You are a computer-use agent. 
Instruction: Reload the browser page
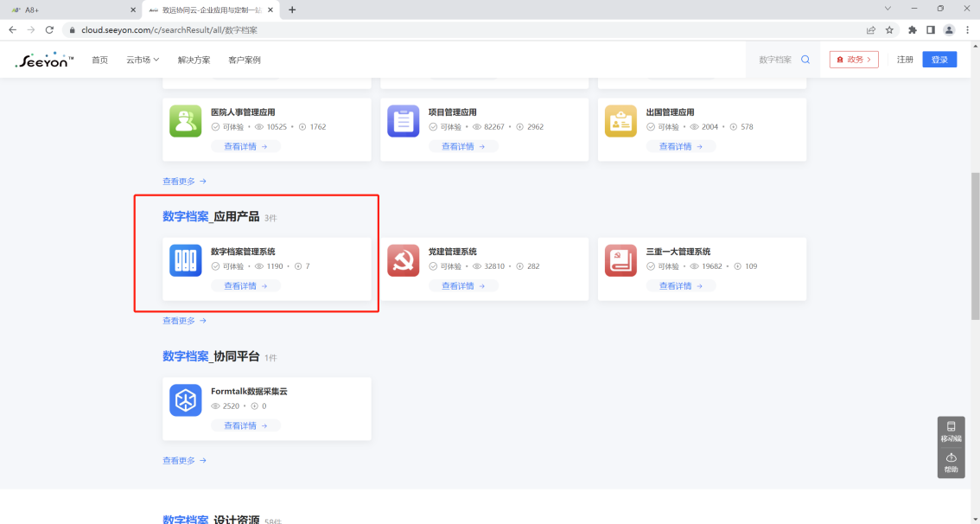49,30
